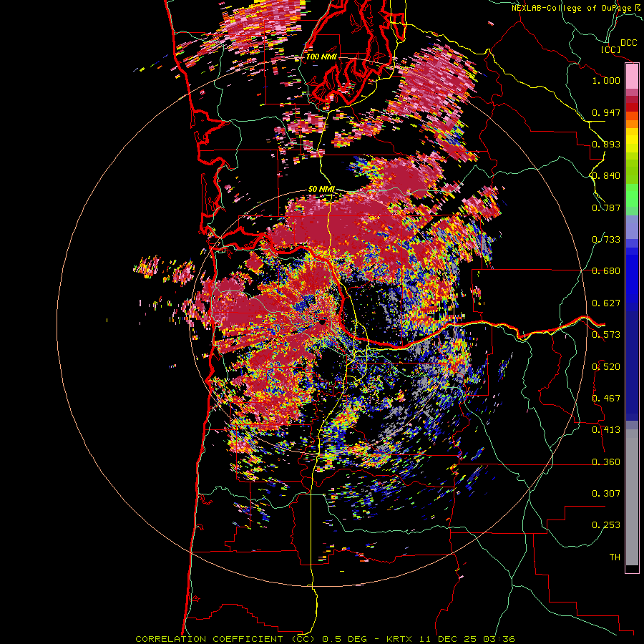Click the 0.5 DEG elevation text
The image size is (644, 644).
point(345,639)
